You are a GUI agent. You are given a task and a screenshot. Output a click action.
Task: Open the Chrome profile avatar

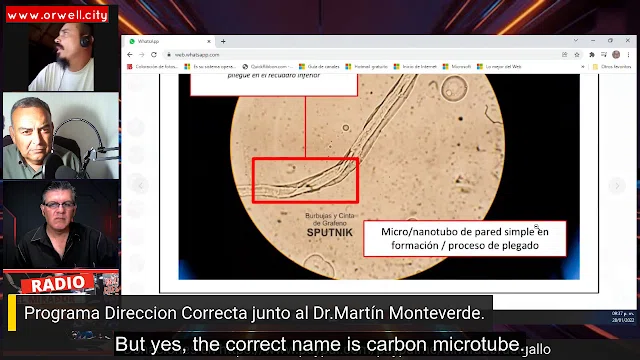[x=616, y=55]
